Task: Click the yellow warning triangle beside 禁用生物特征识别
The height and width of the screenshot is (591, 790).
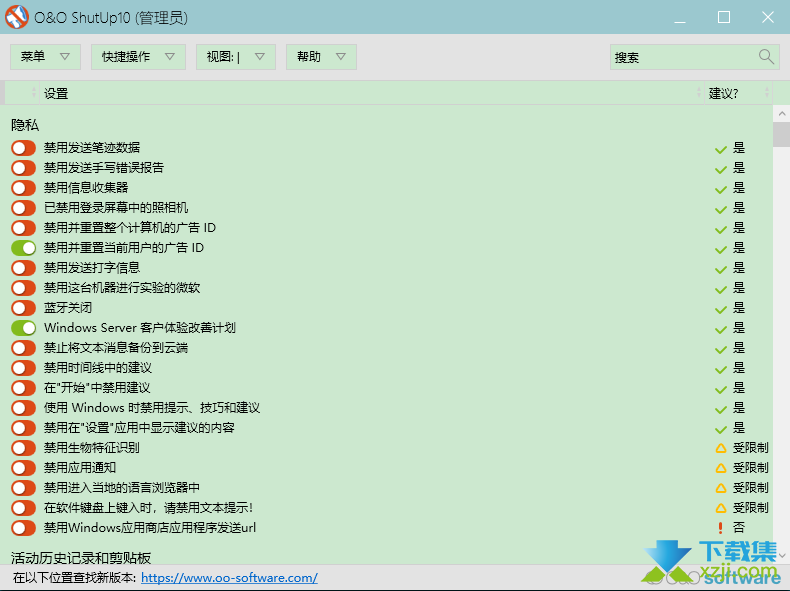Action: (721, 448)
